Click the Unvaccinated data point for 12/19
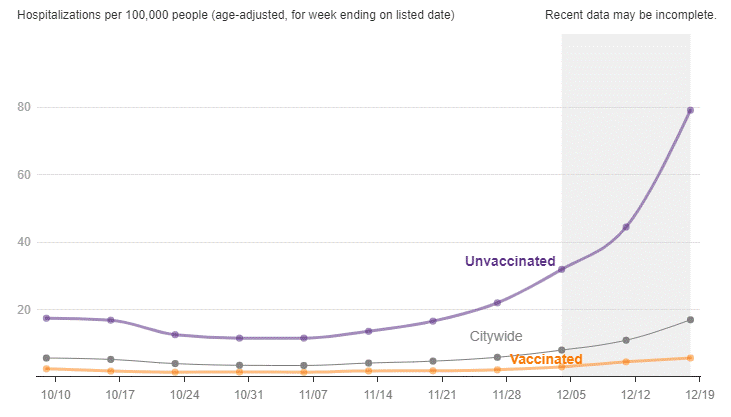 pos(690,110)
